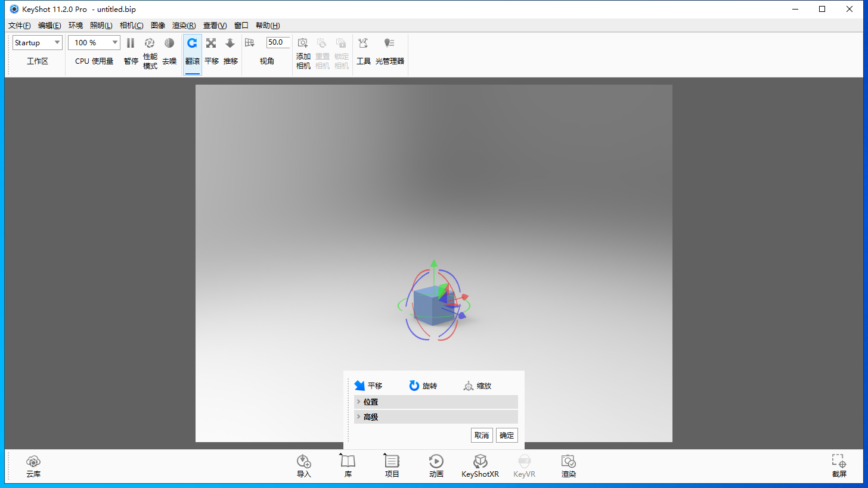Viewport: 868px width, 488px height.
Task: Open the 查看(V) menu
Action: (215, 26)
